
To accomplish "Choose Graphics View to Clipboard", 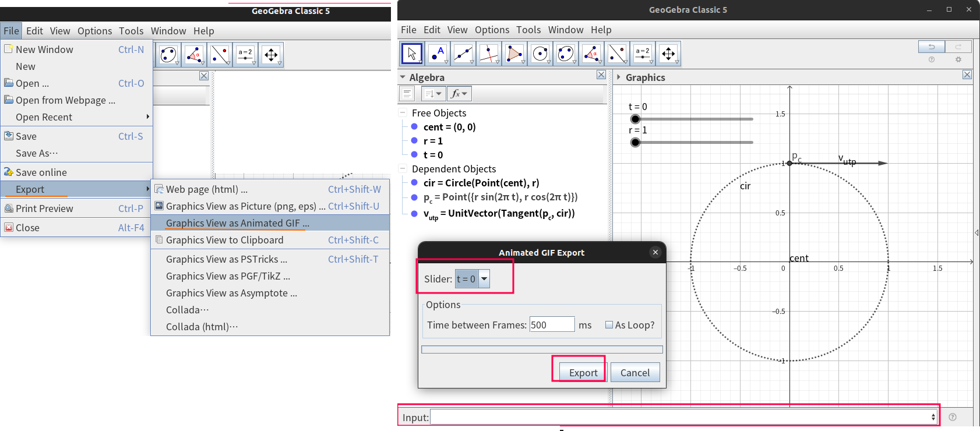I will (270, 240).
